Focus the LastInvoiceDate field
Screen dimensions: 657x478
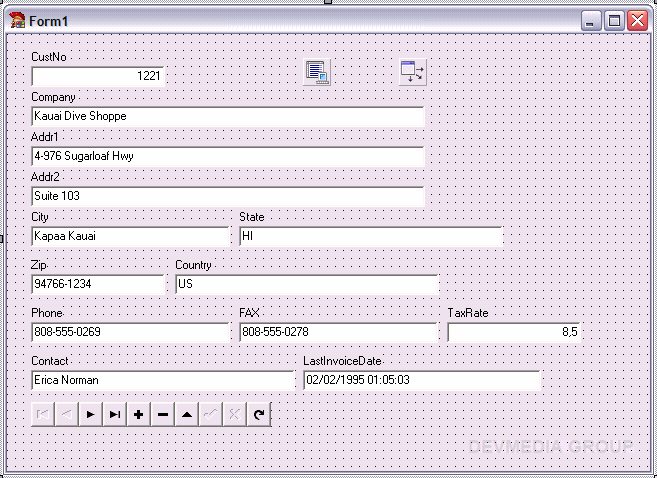(421, 380)
